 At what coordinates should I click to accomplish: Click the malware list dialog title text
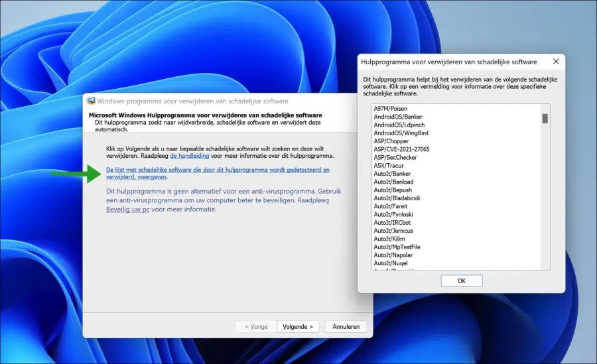[449, 62]
